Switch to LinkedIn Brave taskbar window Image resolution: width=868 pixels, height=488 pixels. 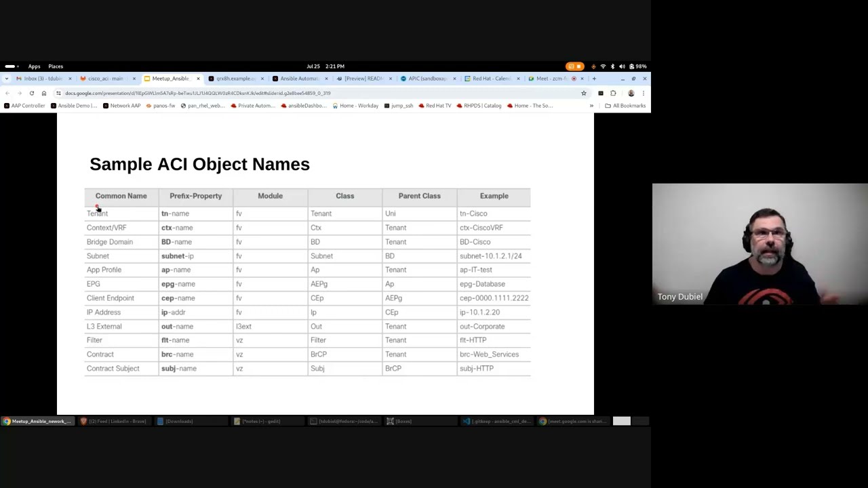[113, 422]
